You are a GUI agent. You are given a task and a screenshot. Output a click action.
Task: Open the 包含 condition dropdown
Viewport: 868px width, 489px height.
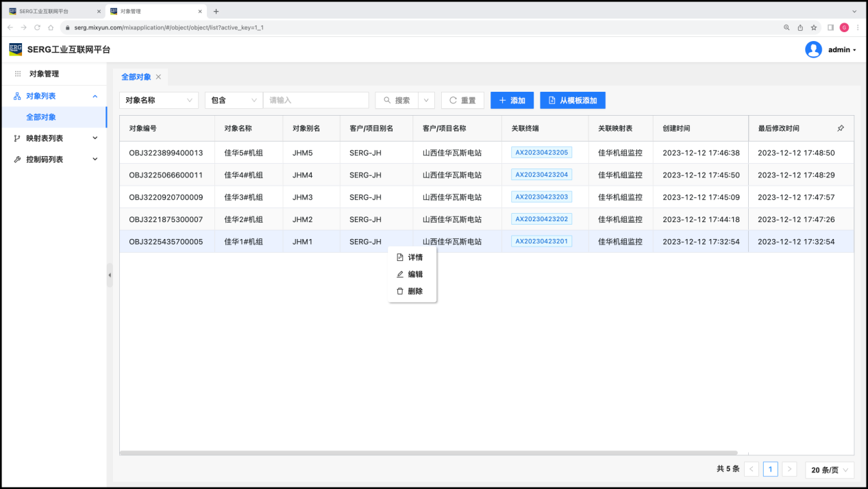coord(234,100)
